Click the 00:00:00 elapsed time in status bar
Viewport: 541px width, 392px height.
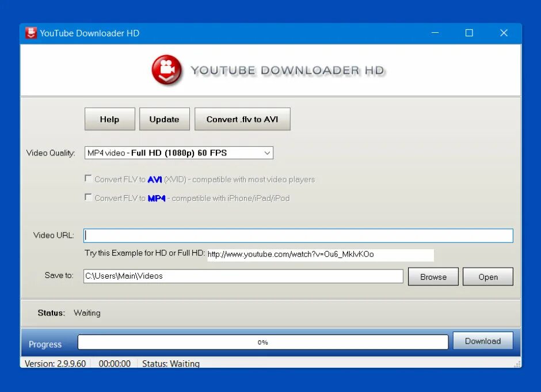[x=115, y=364]
